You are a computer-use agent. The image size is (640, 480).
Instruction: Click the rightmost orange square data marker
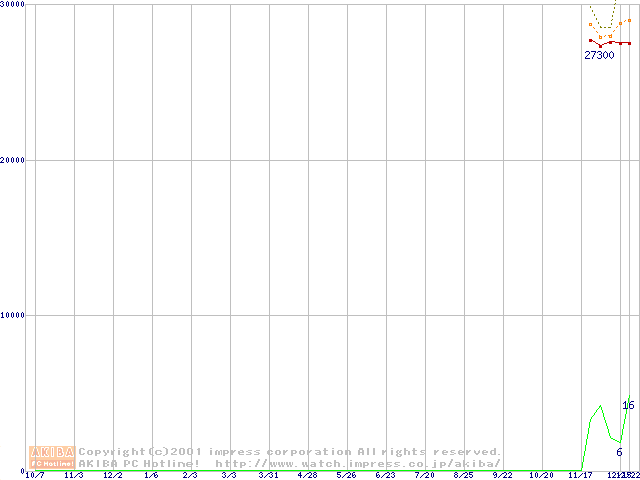click(x=629, y=20)
